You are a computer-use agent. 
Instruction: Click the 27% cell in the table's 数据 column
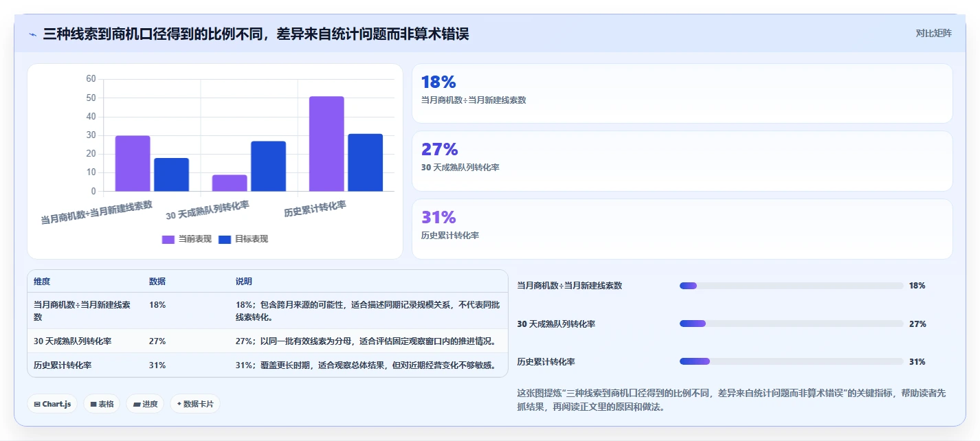(157, 341)
